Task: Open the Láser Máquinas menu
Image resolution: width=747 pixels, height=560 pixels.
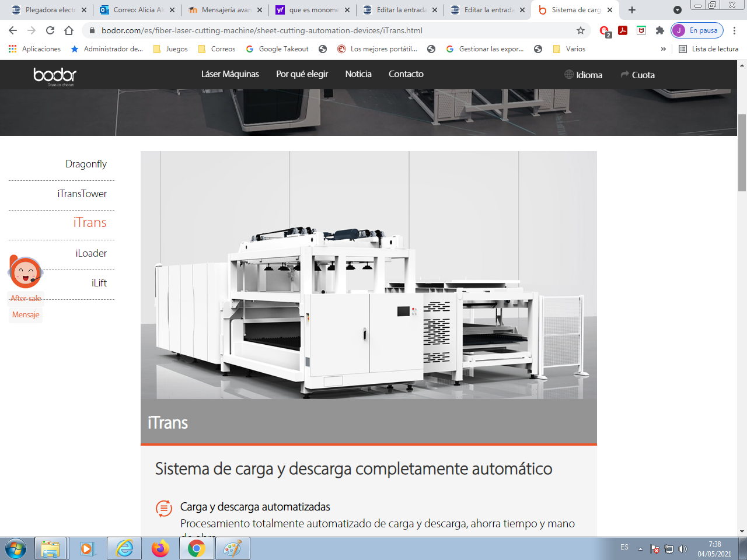Action: tap(230, 74)
